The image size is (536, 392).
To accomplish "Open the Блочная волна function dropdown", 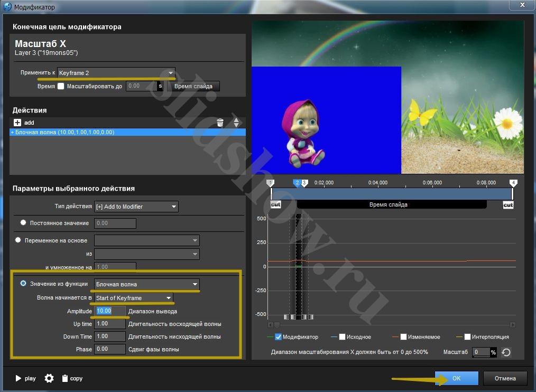I will [x=146, y=284].
